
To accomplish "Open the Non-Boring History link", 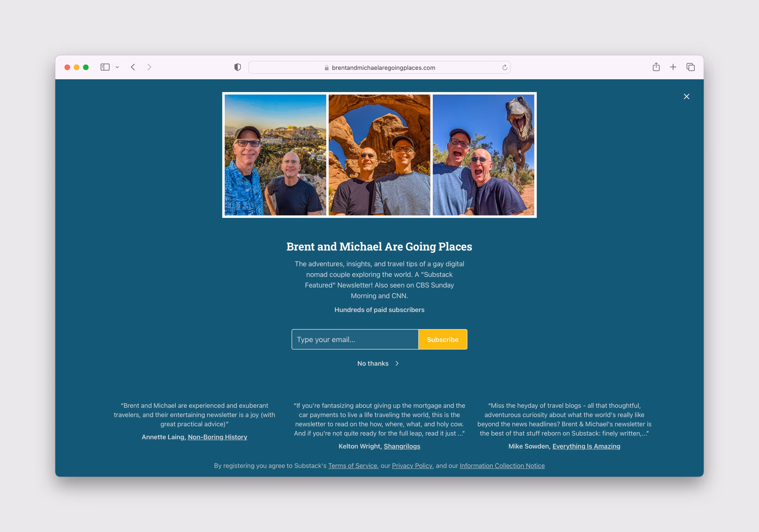I will 218,437.
